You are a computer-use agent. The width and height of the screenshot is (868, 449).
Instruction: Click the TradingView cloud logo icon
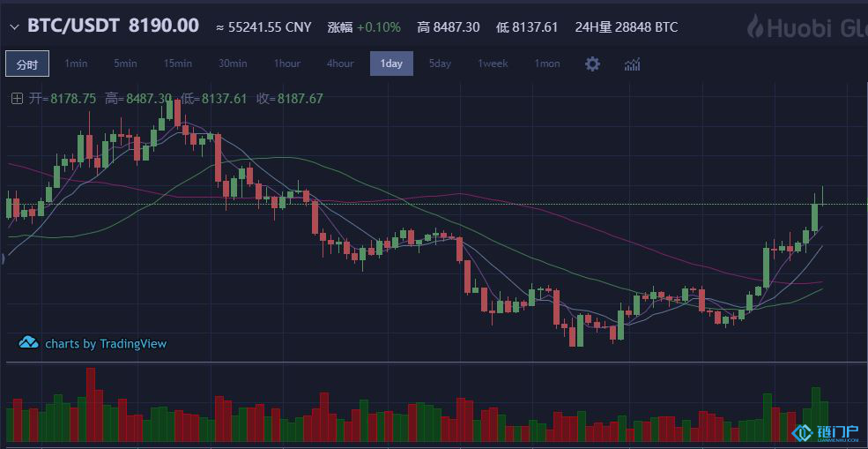[28, 343]
